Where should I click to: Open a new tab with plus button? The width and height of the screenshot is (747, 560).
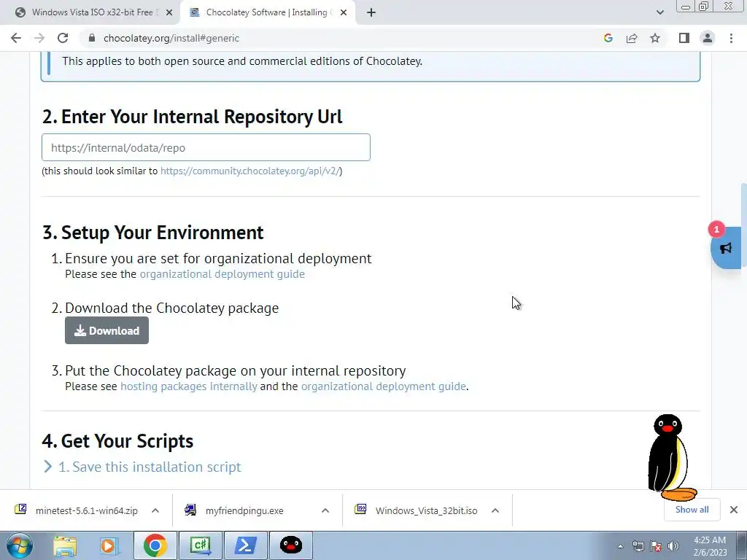point(371,12)
